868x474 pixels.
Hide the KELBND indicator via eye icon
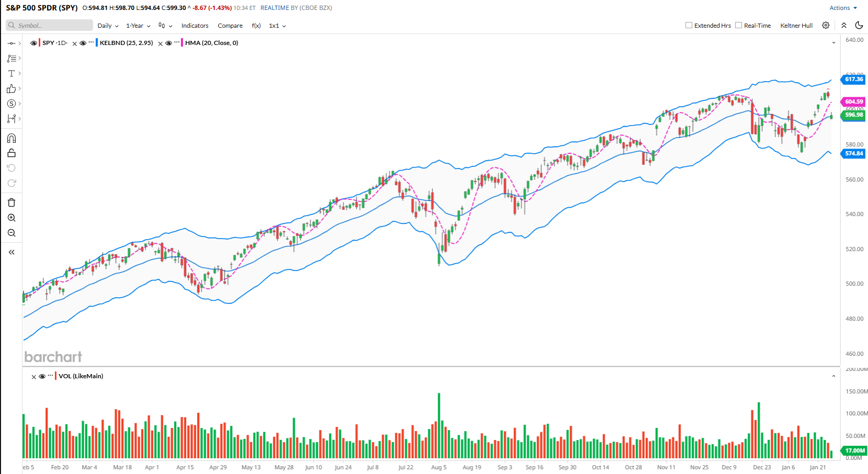(83, 43)
